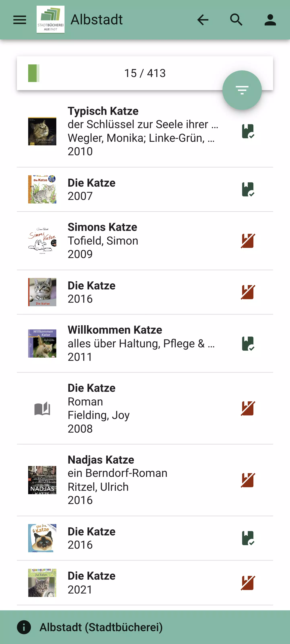Tap unavailable icon for Simons Katze
Screen dimensions: 290x644
[248, 241]
